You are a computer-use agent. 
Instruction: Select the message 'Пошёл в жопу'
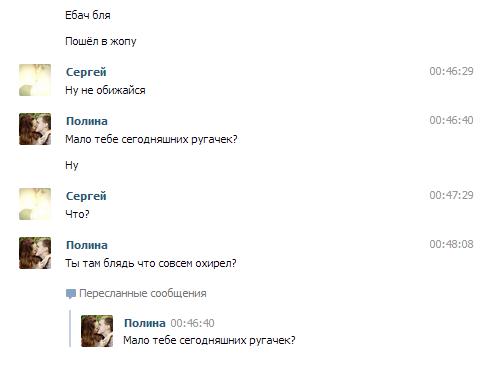pyautogui.click(x=101, y=41)
